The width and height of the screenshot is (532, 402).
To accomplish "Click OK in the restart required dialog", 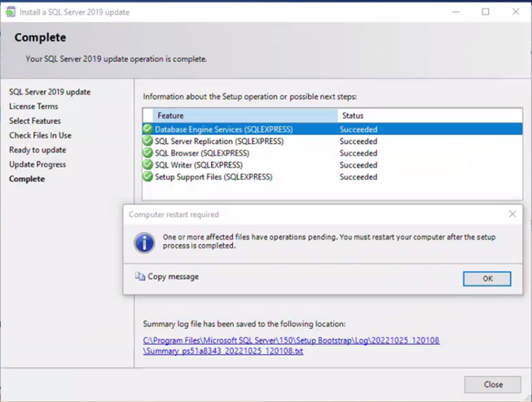I will coord(487,278).
